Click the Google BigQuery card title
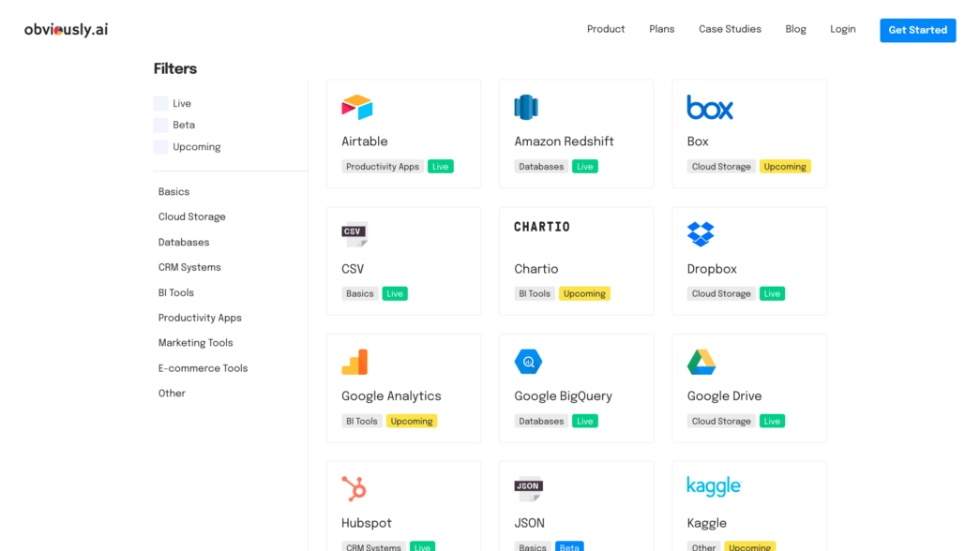 coord(563,396)
